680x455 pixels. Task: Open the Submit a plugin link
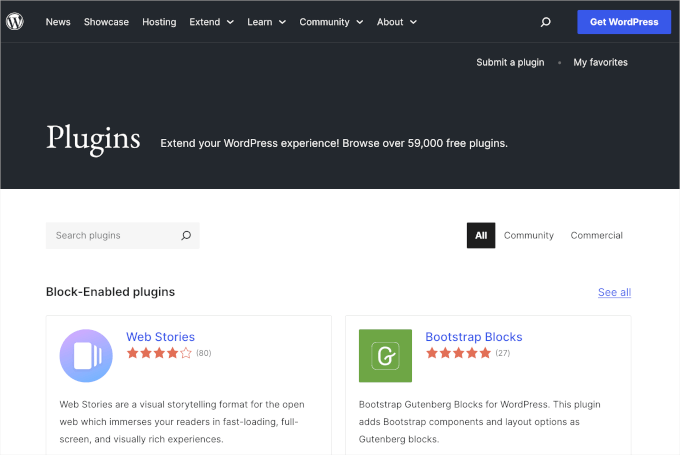point(510,62)
